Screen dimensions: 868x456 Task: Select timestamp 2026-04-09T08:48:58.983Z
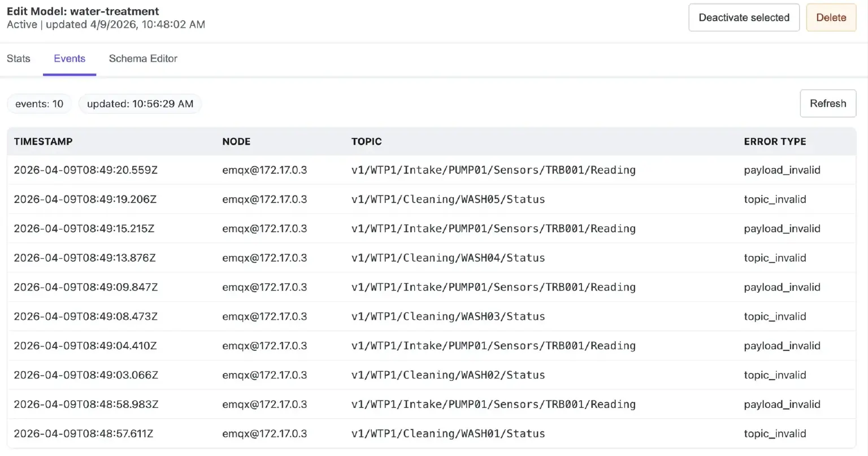tap(86, 405)
